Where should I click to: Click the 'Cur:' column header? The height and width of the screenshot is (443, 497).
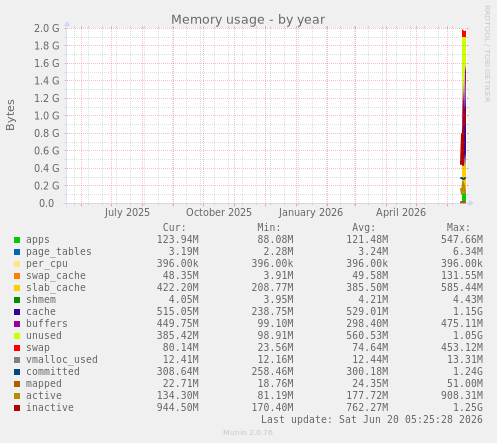[174, 228]
